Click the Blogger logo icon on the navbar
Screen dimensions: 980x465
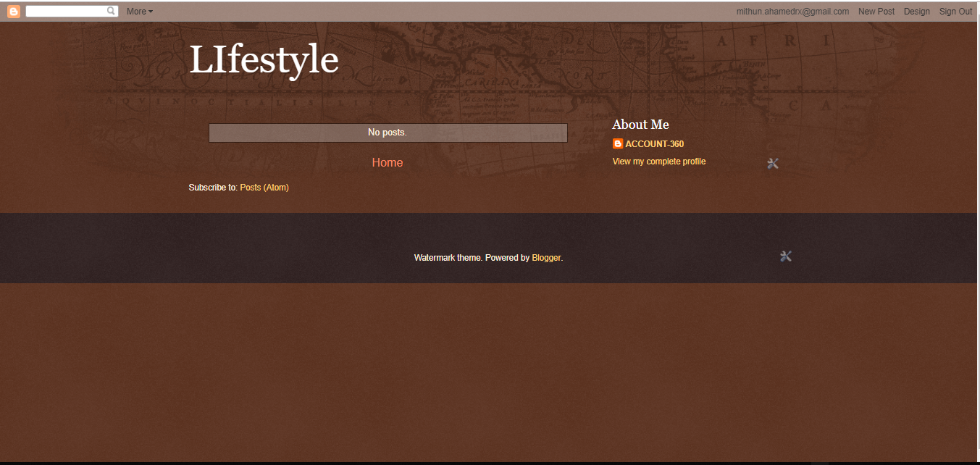tap(12, 11)
